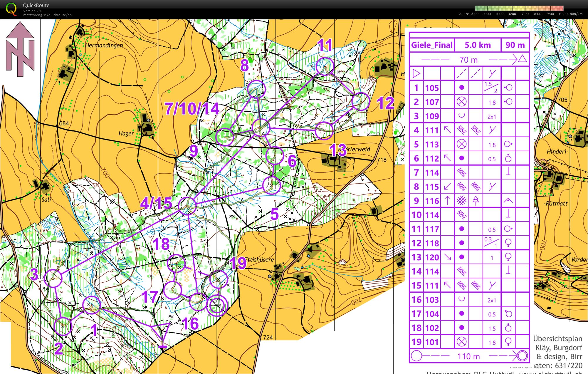Click the 4/15 control circle
Screen dimensions: 588x374
click(187, 206)
